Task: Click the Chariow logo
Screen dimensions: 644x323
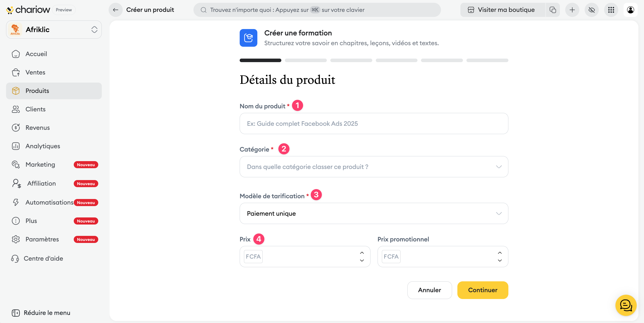Action: point(28,10)
